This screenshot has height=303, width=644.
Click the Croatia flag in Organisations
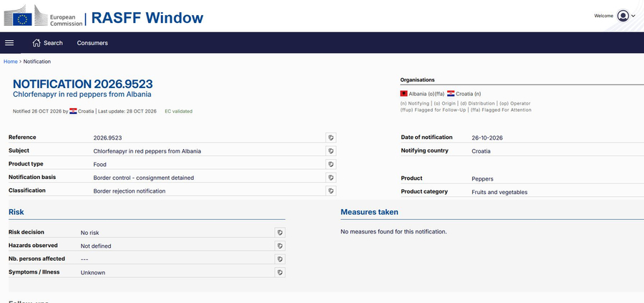coord(451,94)
